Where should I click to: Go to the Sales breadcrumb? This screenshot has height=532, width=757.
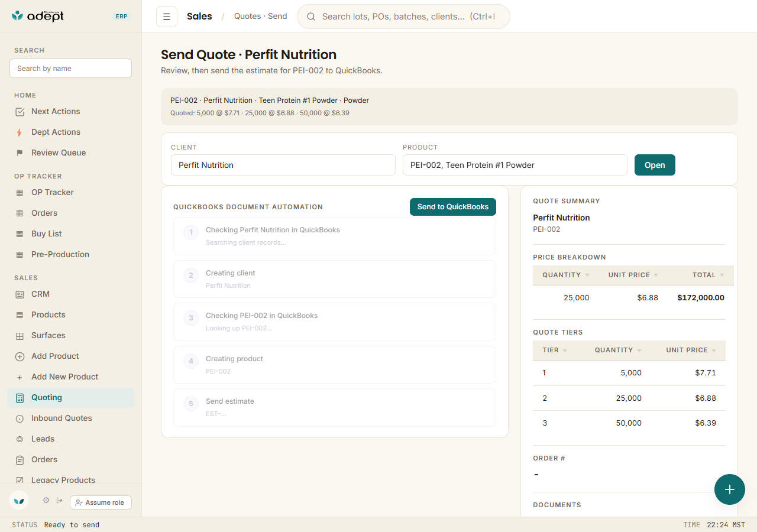(x=199, y=17)
